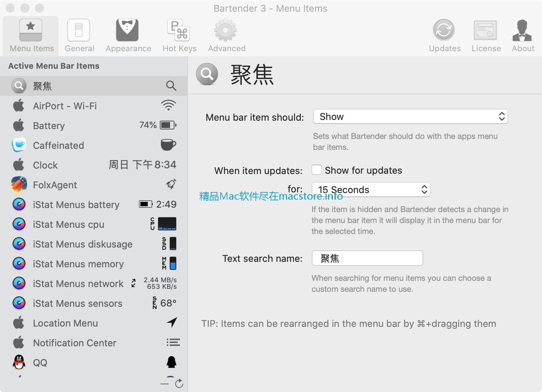Click the FolxAgent app icon
Screen dimensions: 542x392
tap(19, 185)
